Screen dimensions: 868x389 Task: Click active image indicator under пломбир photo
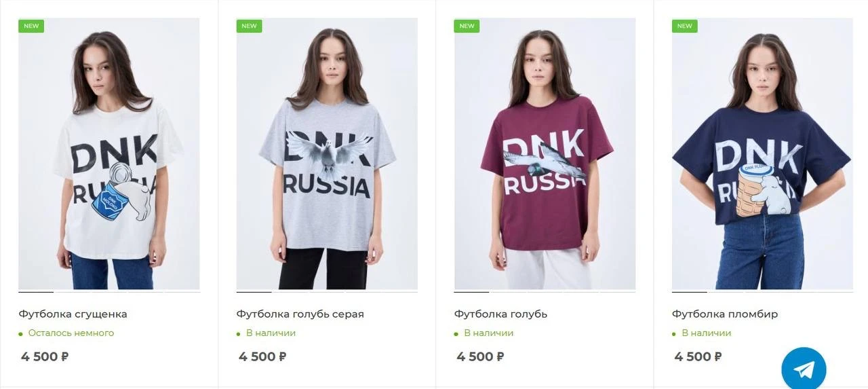point(690,292)
